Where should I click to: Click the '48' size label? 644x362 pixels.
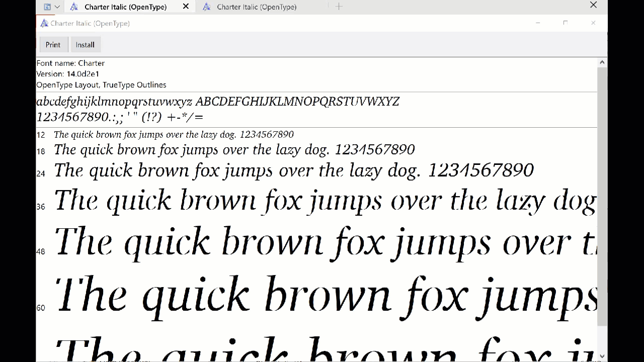click(x=41, y=251)
